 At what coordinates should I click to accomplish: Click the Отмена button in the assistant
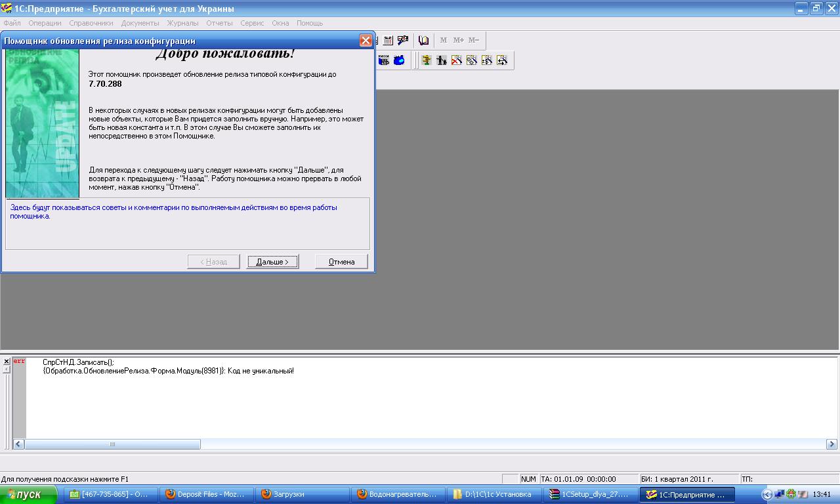(341, 261)
